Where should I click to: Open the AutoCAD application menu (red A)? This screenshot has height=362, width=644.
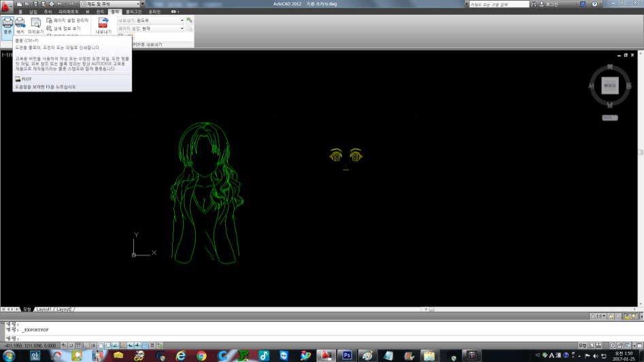(x=5, y=5)
